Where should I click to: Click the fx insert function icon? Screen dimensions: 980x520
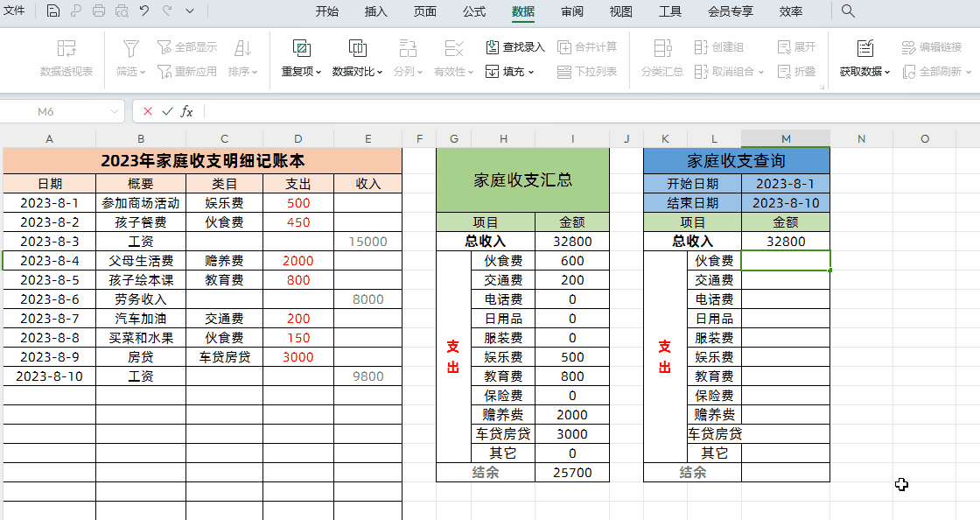click(186, 111)
